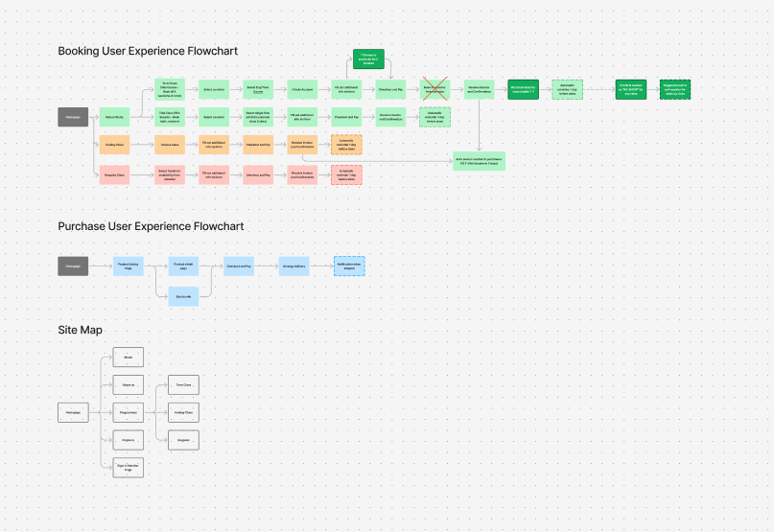Select the gray Homepage node in the booking flowchart
The width and height of the screenshot is (774, 532).
point(73,117)
